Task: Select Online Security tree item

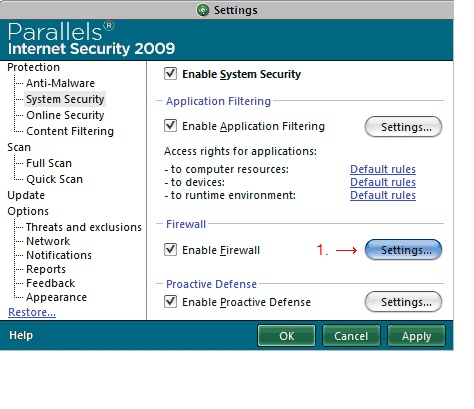Action: click(x=65, y=115)
